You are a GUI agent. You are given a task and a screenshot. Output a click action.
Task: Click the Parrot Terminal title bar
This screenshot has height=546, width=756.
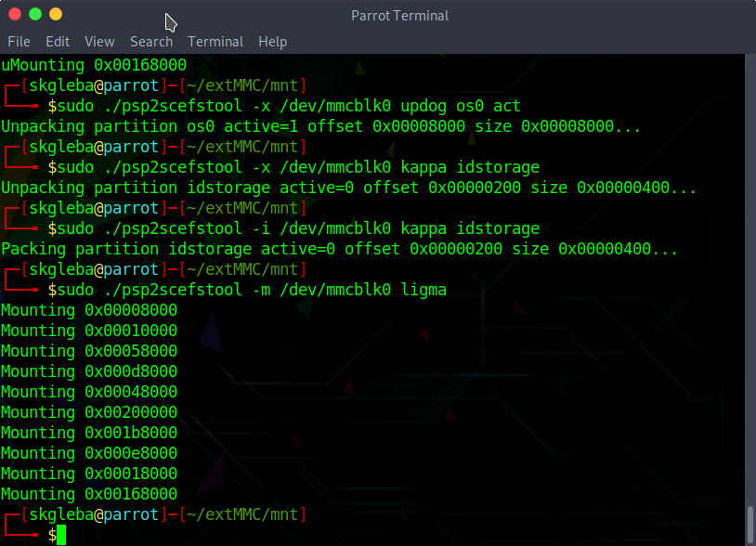point(399,16)
